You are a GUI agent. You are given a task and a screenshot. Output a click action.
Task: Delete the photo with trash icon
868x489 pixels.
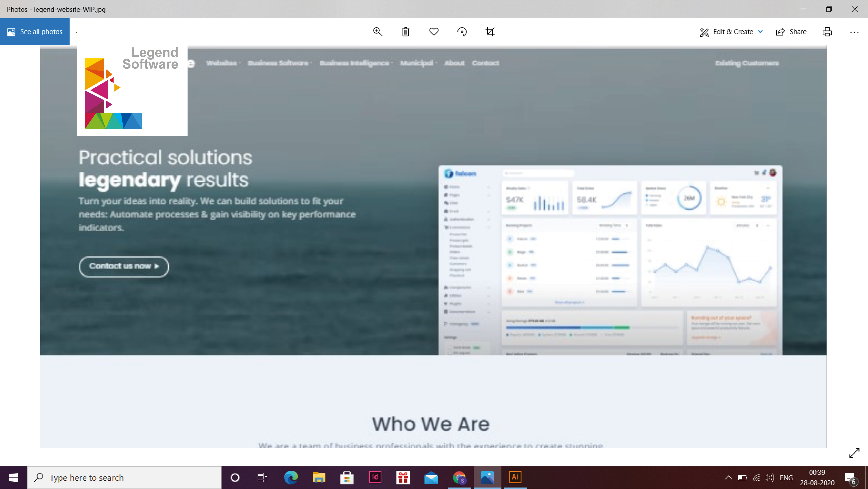[406, 32]
